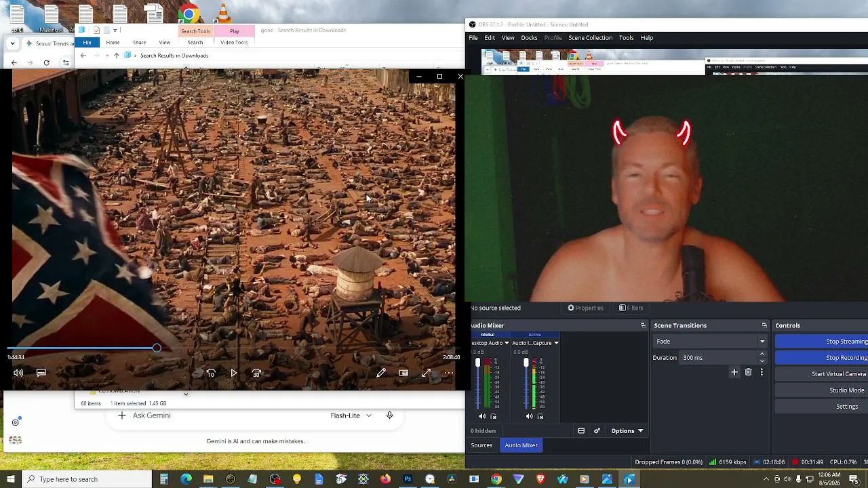Image resolution: width=868 pixels, height=488 pixels.
Task: Open the Home ribbon tab in Explorer
Action: coord(113,43)
